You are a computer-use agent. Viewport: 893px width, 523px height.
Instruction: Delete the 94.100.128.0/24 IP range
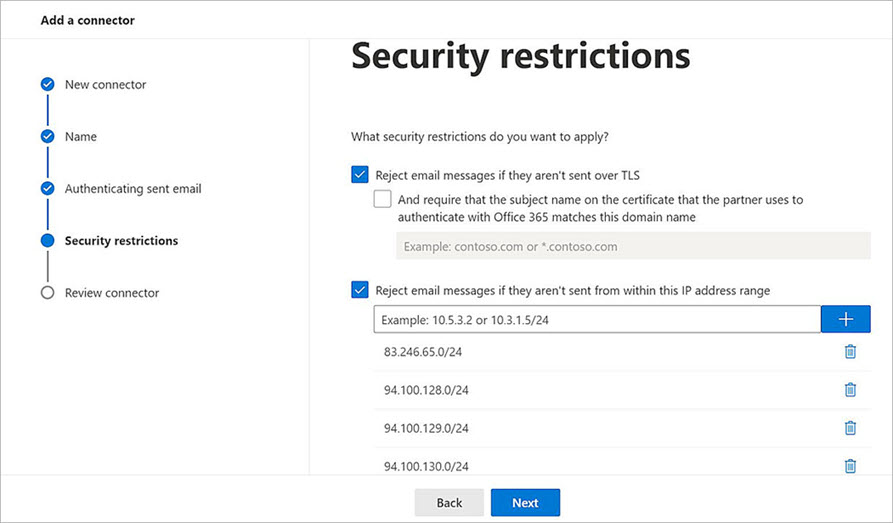point(850,390)
